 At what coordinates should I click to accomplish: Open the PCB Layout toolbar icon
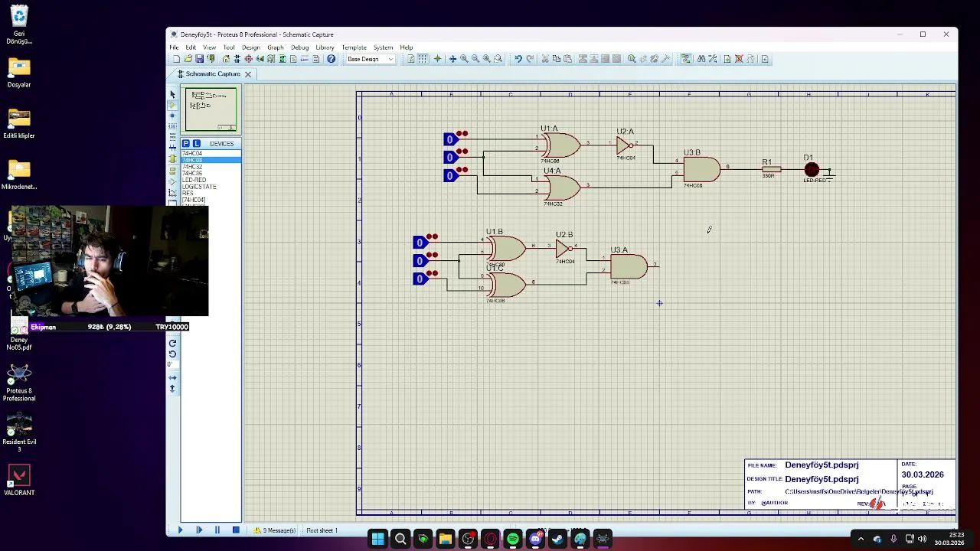[249, 59]
